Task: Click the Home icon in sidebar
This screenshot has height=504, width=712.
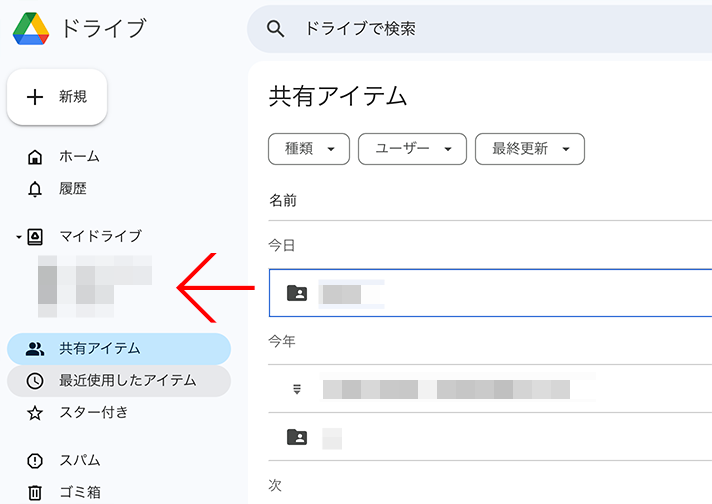Action: [35, 157]
